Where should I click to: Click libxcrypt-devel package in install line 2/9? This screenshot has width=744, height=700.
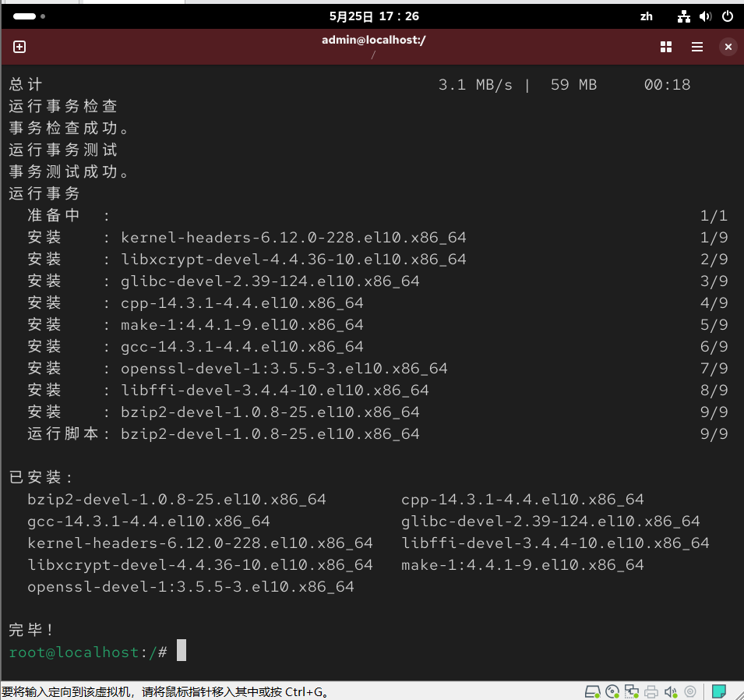(293, 260)
